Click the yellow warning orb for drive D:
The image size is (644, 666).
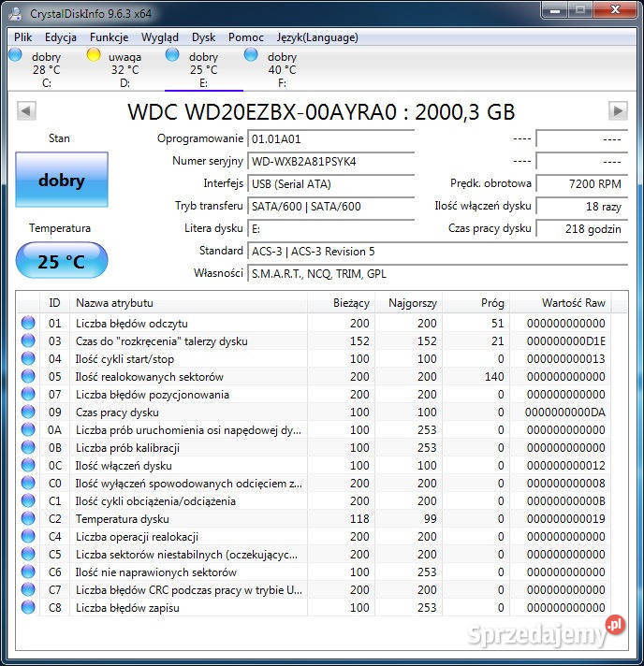pos(94,55)
